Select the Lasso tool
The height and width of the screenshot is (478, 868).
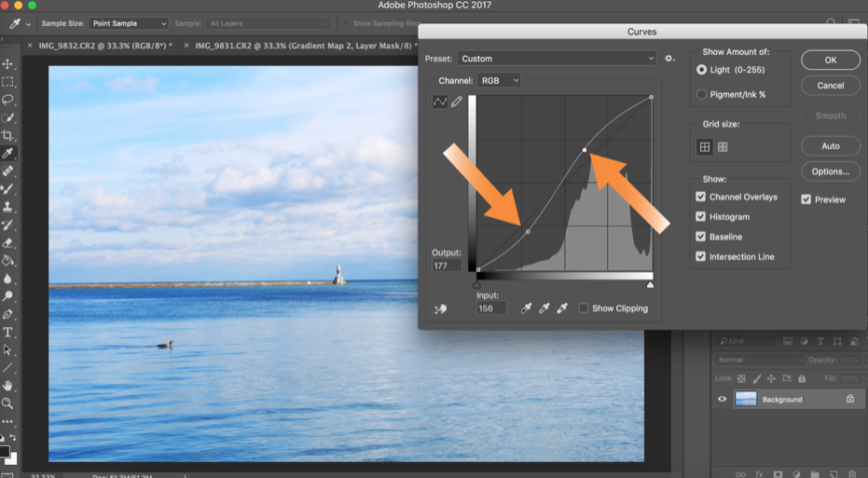tap(7, 100)
